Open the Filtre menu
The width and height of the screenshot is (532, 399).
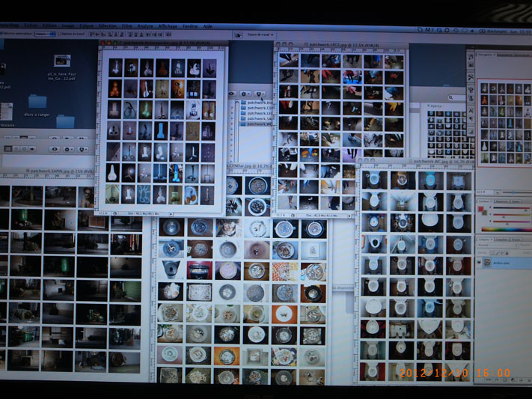pyautogui.click(x=127, y=25)
